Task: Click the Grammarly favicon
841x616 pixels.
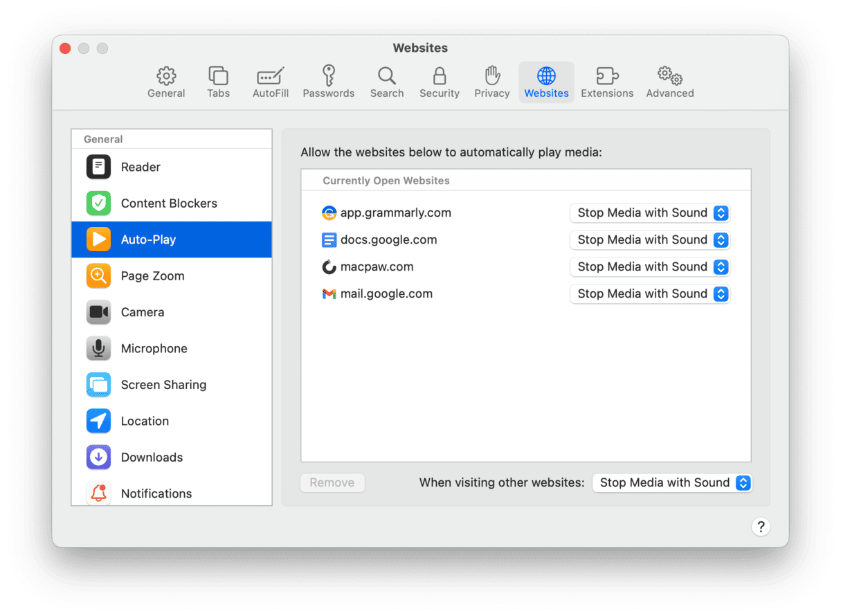Action: coord(329,213)
